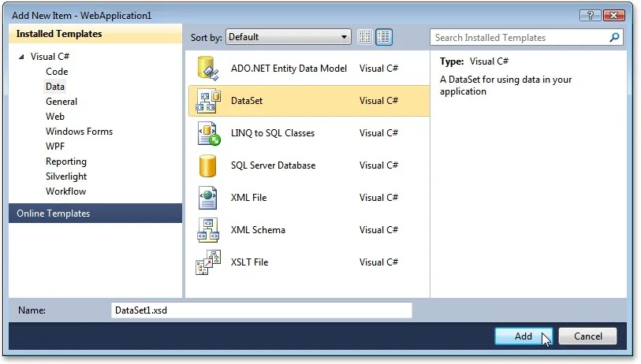The image size is (641, 364).
Task: Open the help question mark button
Action: (x=591, y=16)
